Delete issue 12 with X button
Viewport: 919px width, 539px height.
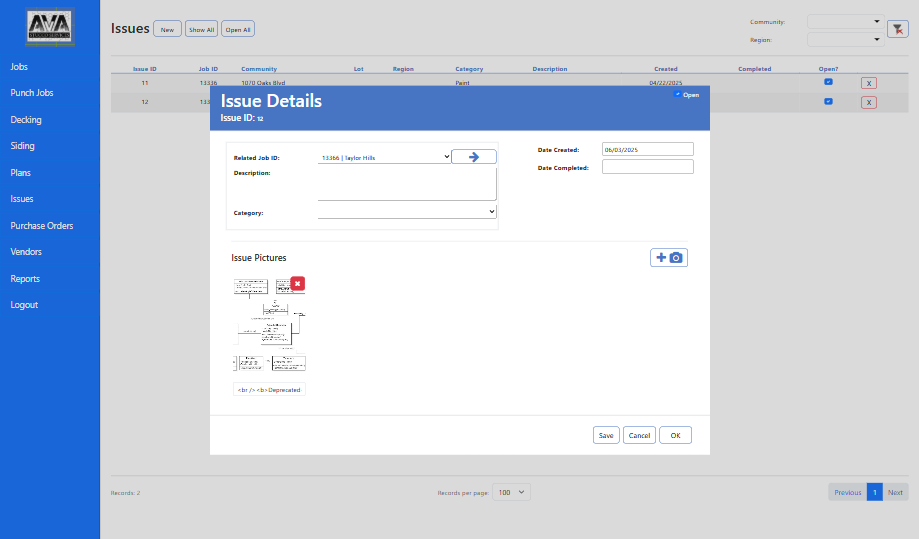point(868,102)
